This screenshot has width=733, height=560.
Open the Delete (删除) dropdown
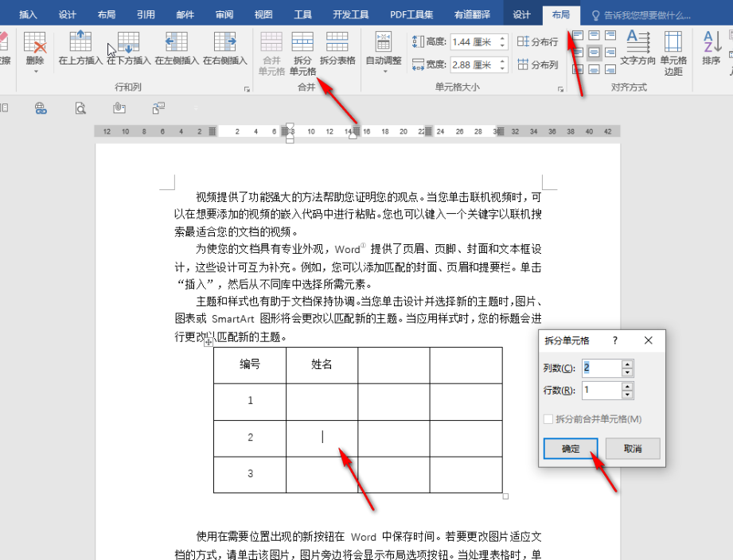[35, 52]
